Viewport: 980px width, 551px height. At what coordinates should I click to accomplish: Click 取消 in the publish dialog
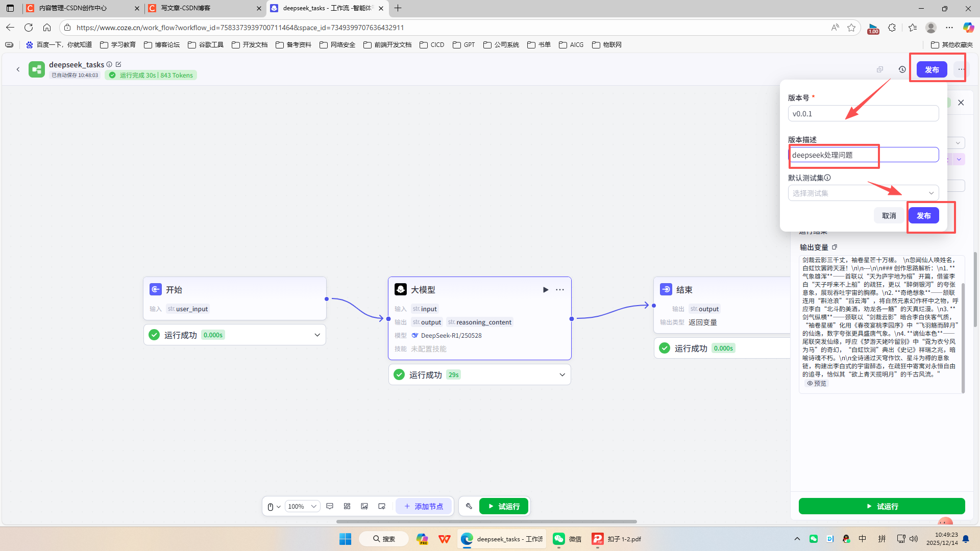tap(889, 215)
